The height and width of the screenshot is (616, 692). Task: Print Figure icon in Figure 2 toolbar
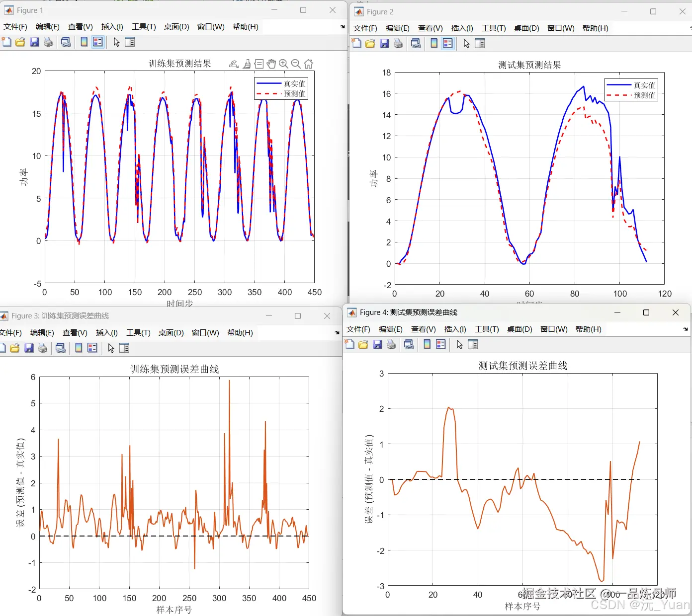[x=398, y=44]
